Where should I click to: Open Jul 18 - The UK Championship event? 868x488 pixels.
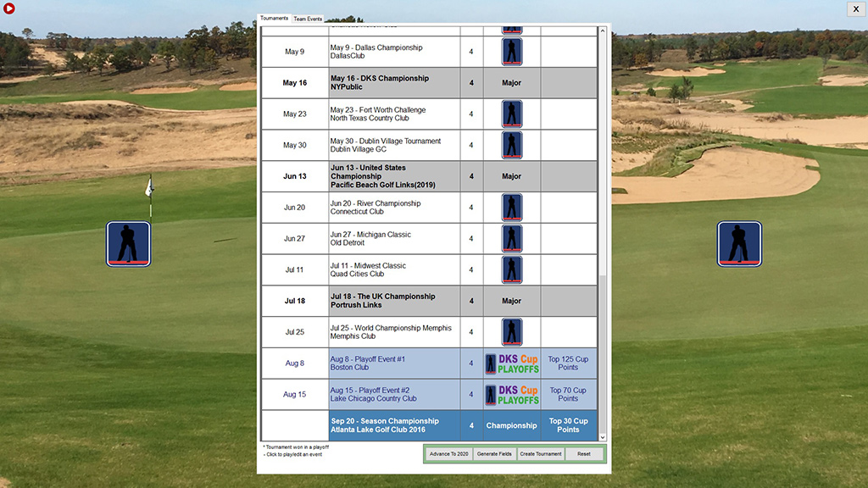coord(394,301)
